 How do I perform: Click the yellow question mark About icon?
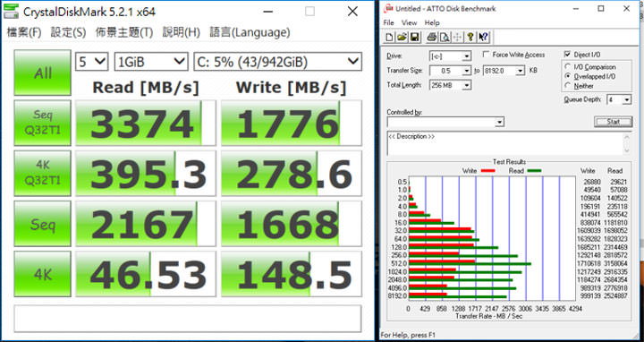[x=470, y=38]
